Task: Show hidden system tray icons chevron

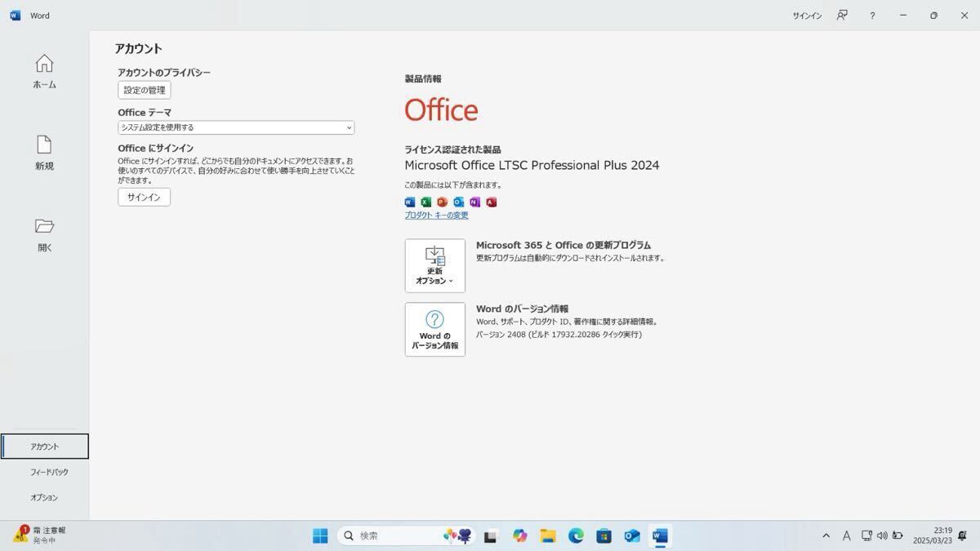Action: pos(826,535)
